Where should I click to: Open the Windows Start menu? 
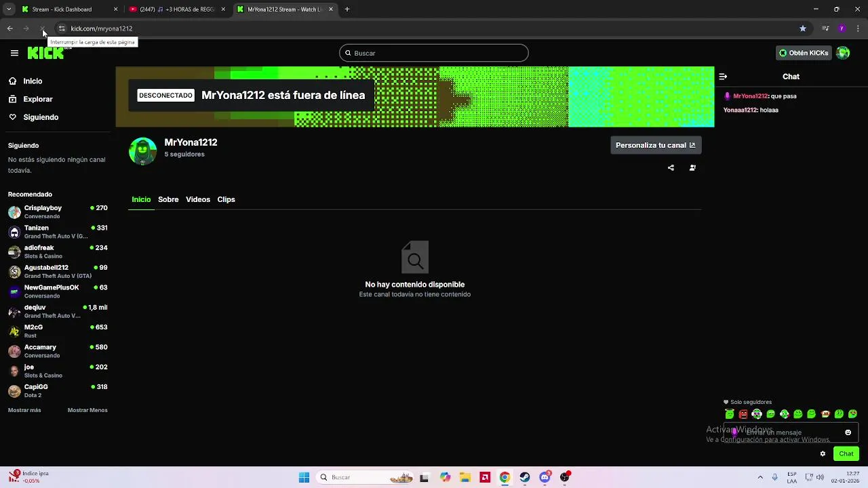tap(304, 477)
